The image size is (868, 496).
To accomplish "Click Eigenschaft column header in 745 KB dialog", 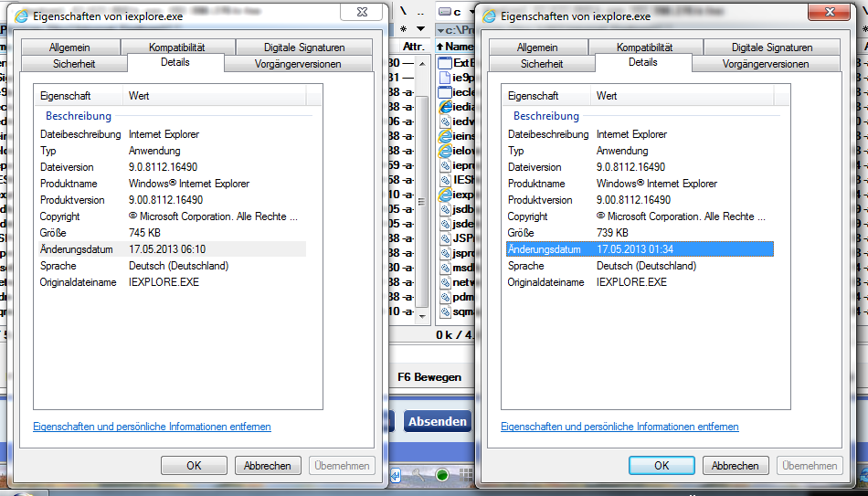I will pos(79,96).
